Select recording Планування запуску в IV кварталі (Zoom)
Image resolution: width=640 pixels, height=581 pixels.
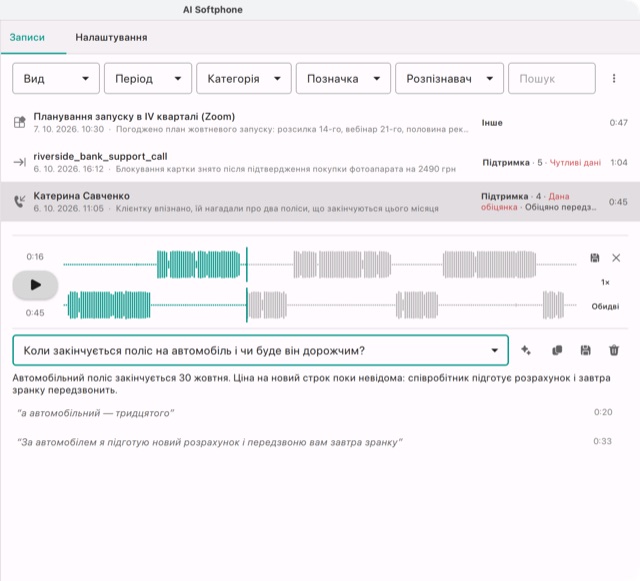click(320, 122)
